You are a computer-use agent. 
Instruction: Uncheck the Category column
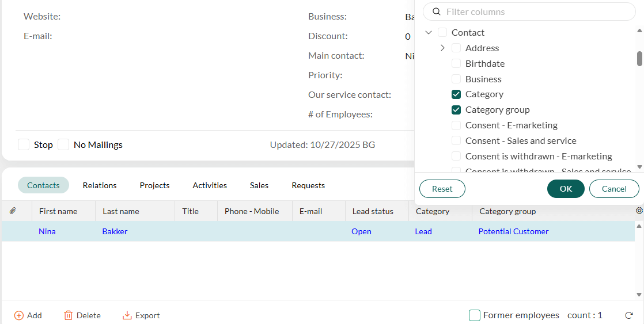pyautogui.click(x=456, y=94)
